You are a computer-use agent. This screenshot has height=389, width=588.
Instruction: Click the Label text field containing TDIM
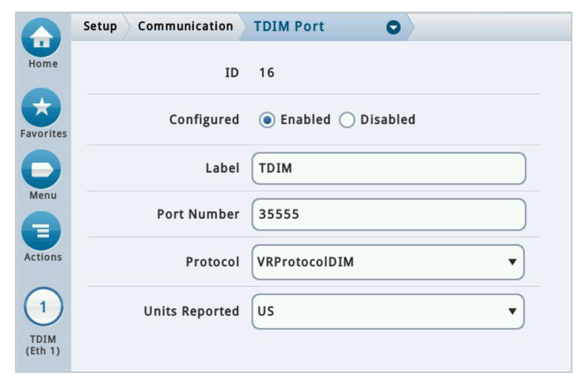tap(389, 168)
